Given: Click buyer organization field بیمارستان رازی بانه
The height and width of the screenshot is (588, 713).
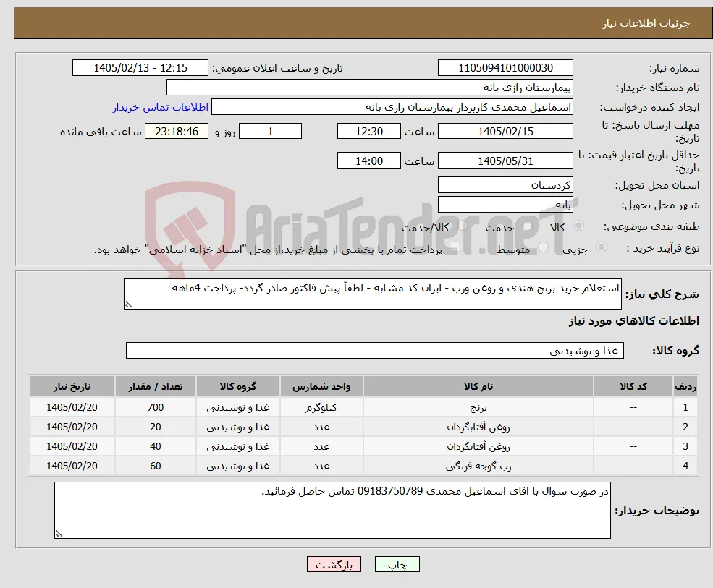Looking at the screenshot, I should pos(369,88).
